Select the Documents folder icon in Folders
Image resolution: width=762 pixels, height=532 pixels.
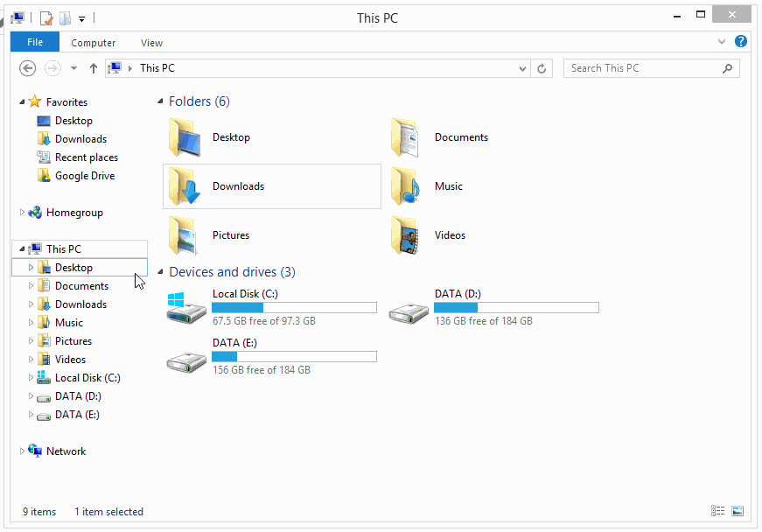[x=405, y=137]
